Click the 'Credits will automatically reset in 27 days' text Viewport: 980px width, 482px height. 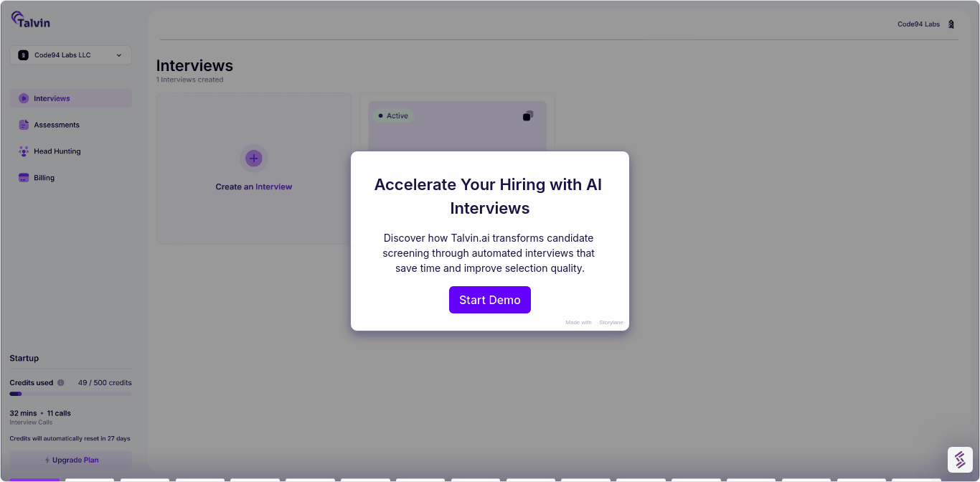70,438
